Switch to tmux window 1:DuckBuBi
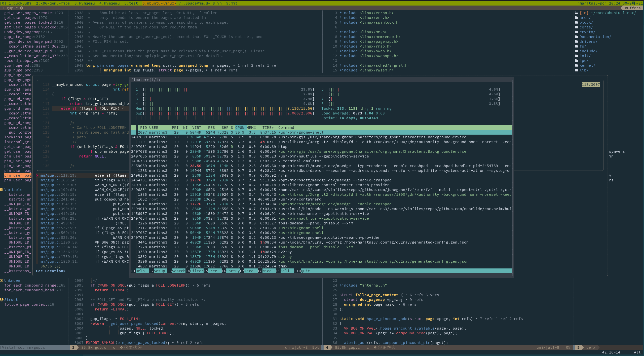 point(20,3)
